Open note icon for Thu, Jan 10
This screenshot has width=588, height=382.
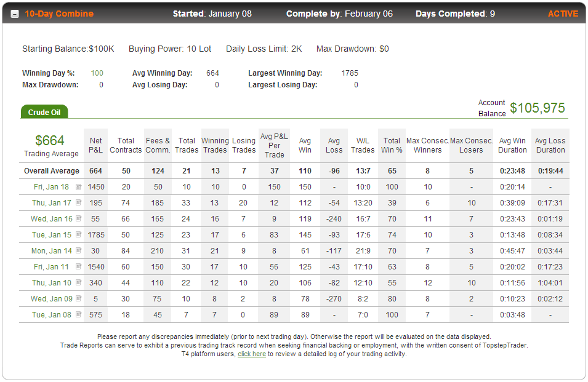(x=78, y=282)
